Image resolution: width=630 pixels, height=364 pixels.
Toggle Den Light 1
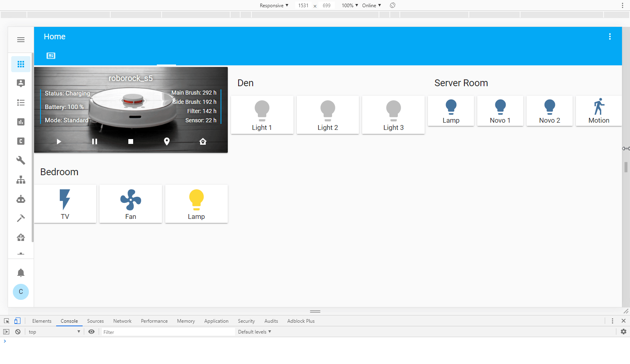tap(262, 115)
